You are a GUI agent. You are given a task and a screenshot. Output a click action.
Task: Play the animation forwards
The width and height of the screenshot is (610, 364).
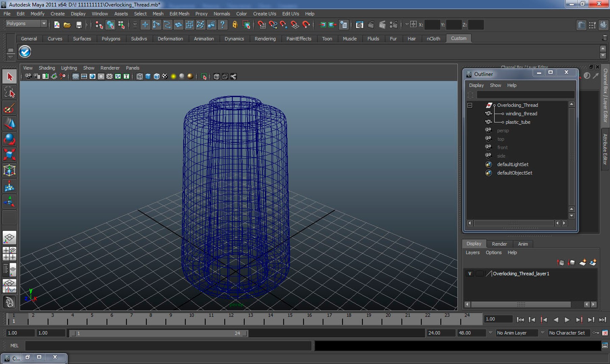[567, 320]
